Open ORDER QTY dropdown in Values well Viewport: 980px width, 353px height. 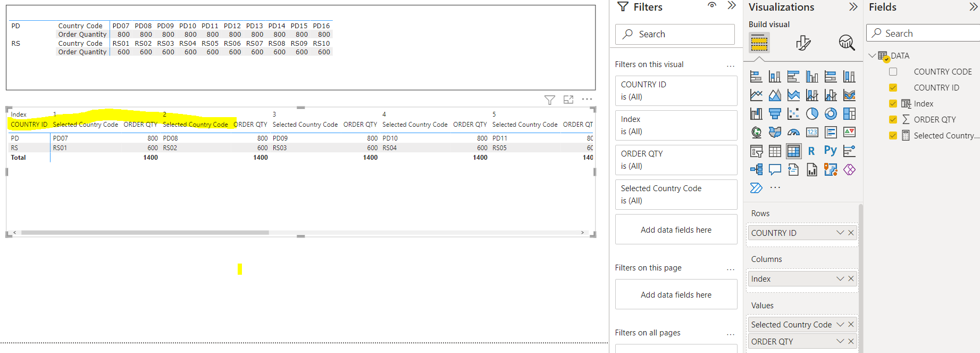point(840,341)
